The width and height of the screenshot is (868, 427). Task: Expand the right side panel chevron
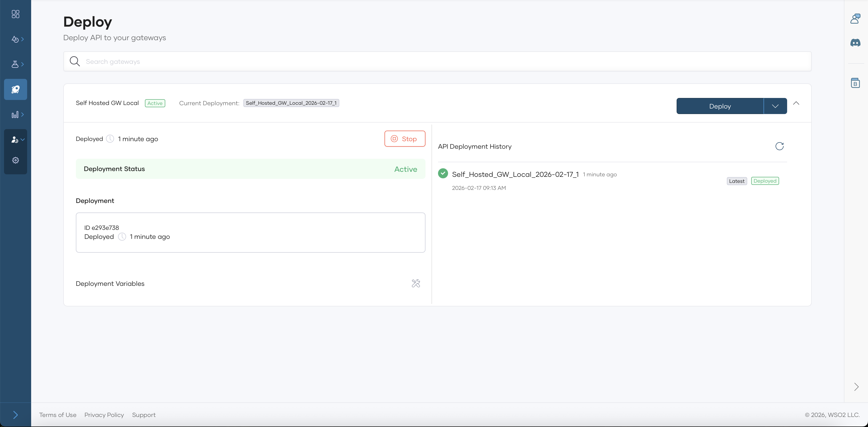pyautogui.click(x=856, y=387)
